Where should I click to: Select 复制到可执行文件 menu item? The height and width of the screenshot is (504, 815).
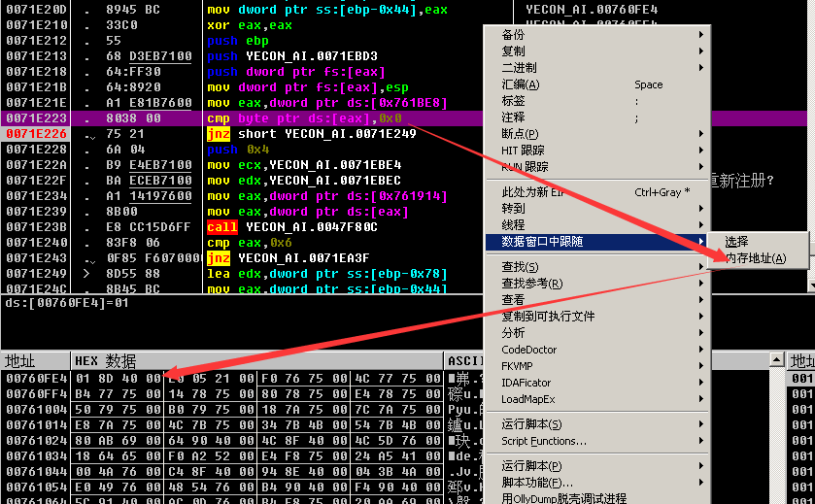548,317
